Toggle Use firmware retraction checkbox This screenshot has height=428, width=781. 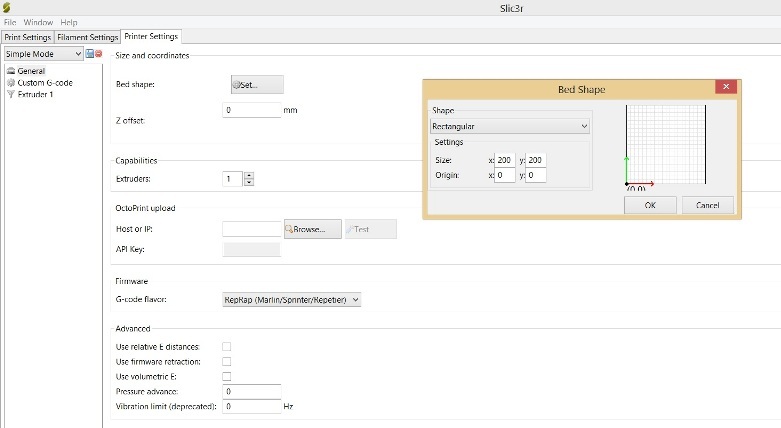226,361
